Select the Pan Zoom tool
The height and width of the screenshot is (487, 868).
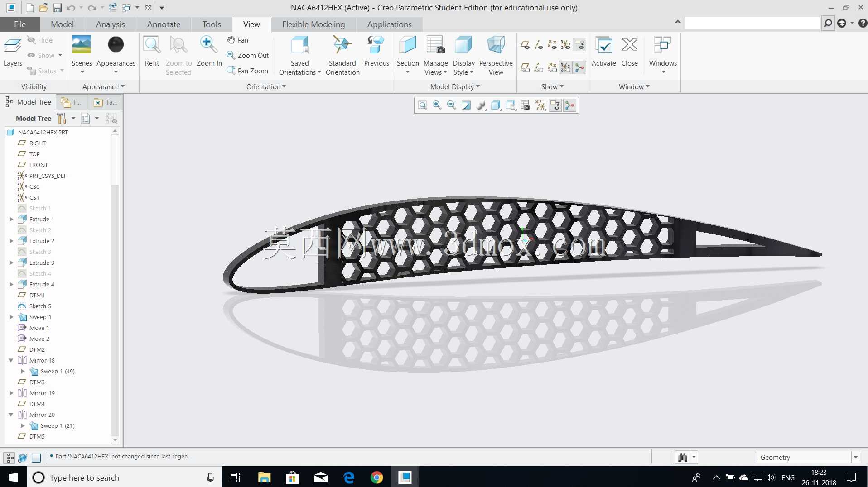(247, 71)
